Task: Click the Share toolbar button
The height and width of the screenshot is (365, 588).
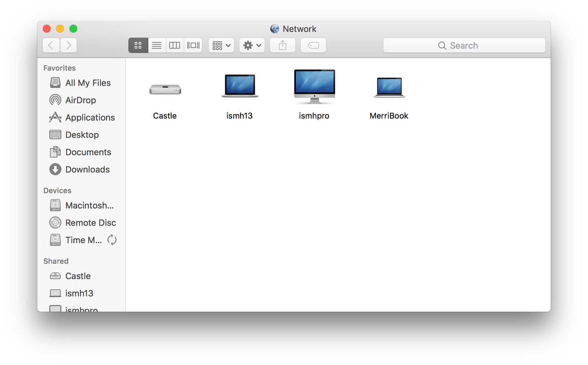Action: pyautogui.click(x=283, y=45)
